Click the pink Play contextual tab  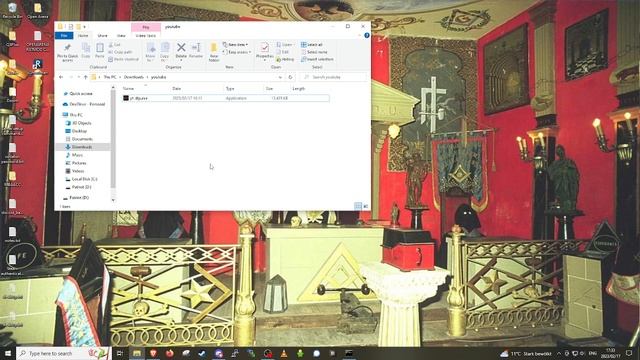[x=146, y=27]
